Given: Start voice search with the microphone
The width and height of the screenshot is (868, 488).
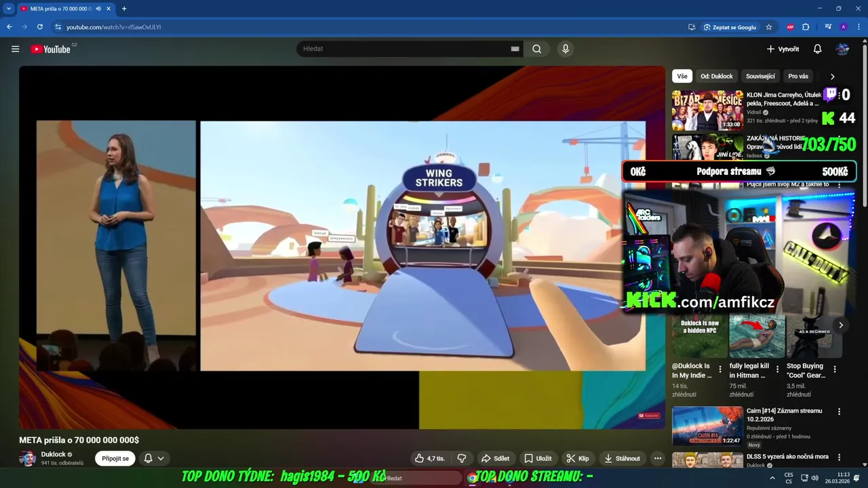Looking at the screenshot, I should click(x=565, y=49).
